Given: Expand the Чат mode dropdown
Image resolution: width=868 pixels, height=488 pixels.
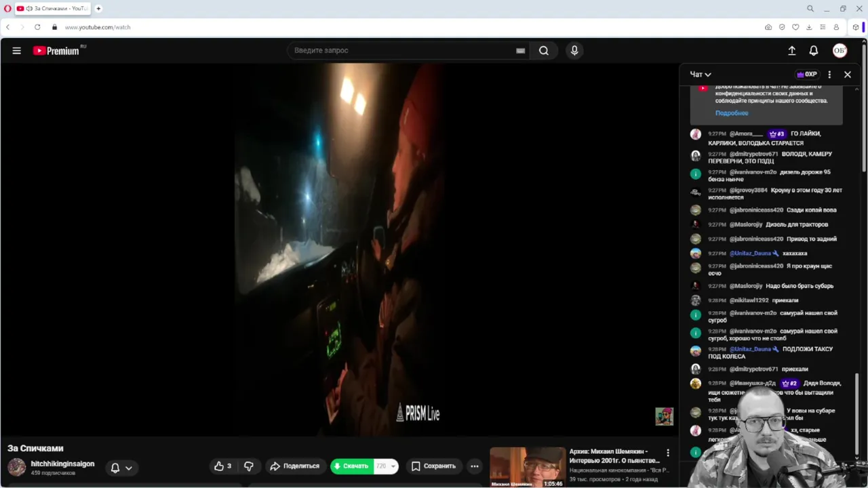Looking at the screenshot, I should pyautogui.click(x=701, y=75).
